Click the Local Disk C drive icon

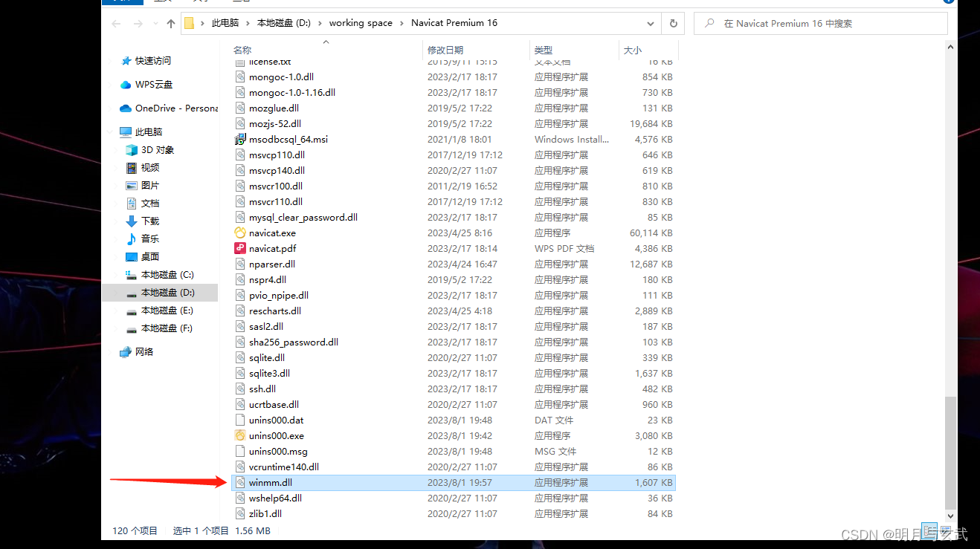pos(132,275)
